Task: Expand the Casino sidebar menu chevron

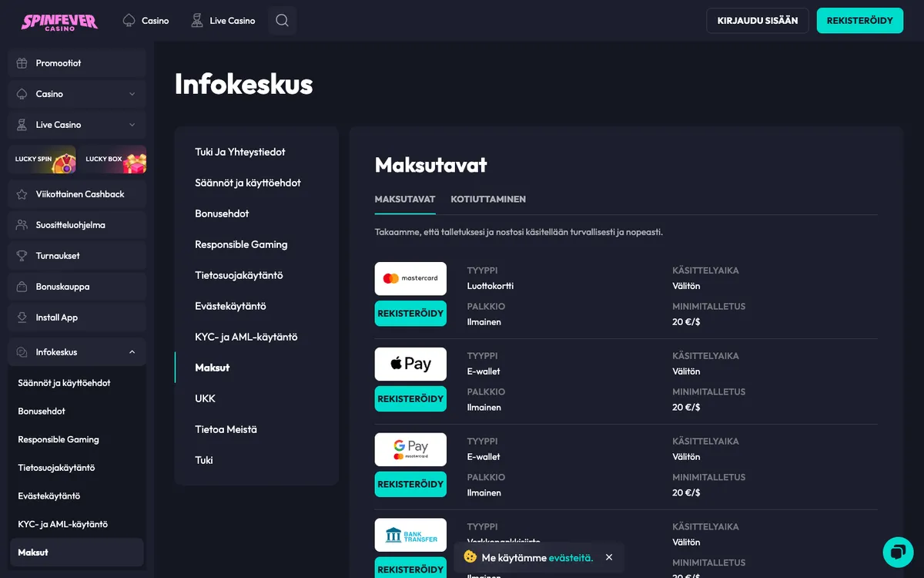Action: (x=132, y=94)
